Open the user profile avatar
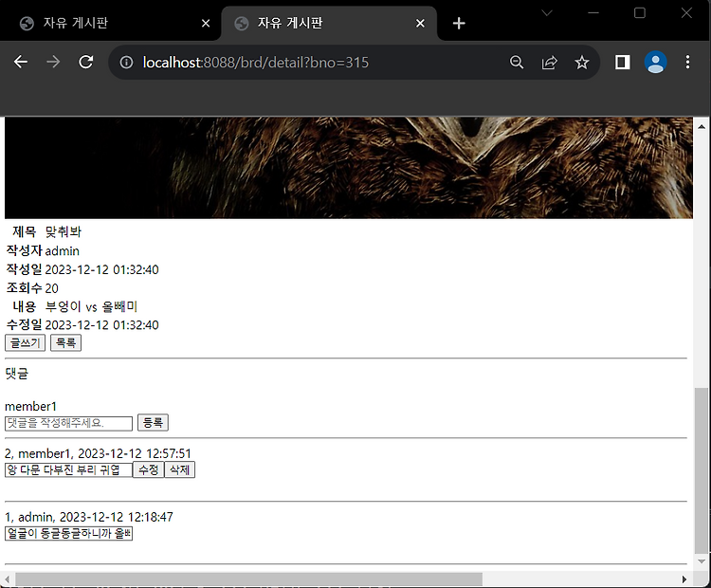 [x=655, y=63]
